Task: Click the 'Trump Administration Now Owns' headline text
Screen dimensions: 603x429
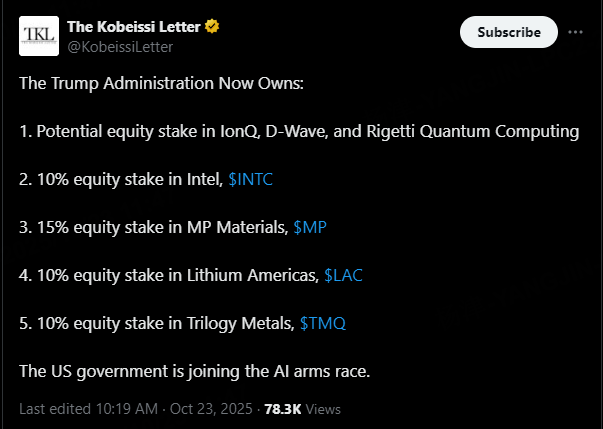Action: click(x=167, y=83)
